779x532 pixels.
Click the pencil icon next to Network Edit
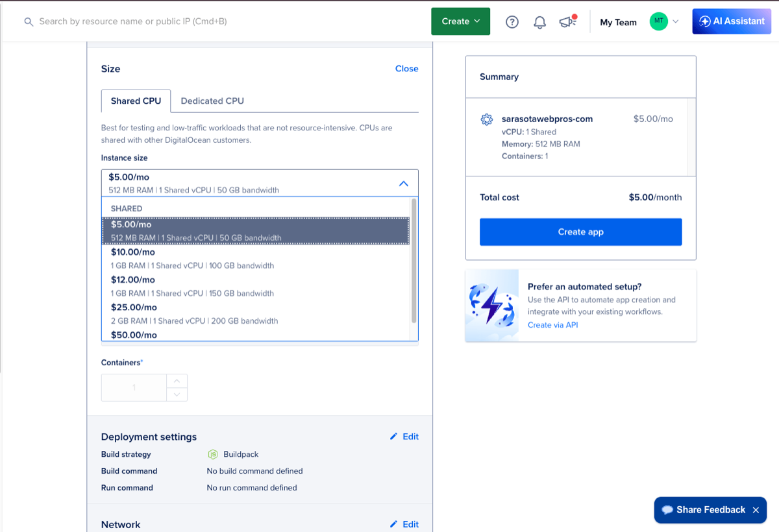tap(393, 524)
